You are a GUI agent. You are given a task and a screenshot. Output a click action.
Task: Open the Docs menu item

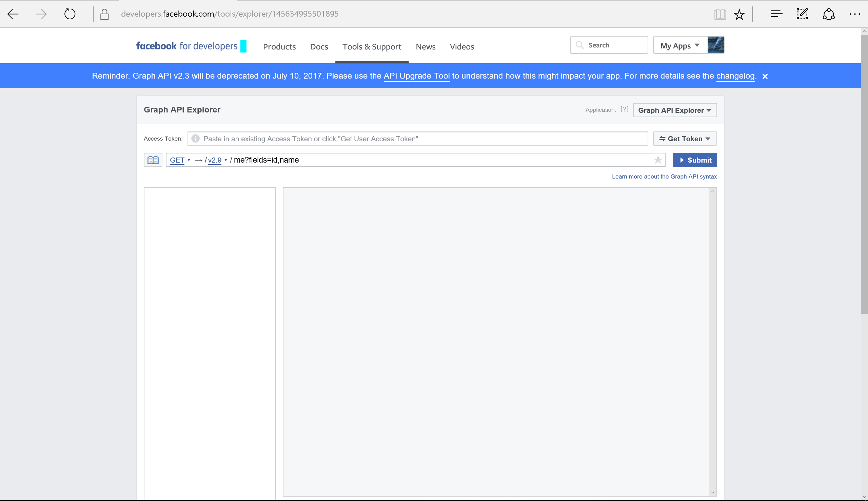(x=319, y=47)
